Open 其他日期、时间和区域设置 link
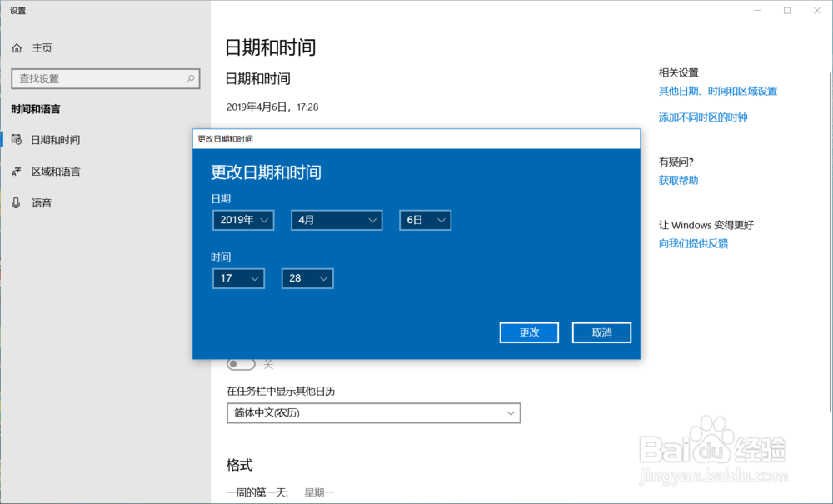Screen dimensions: 833x504 click(718, 92)
